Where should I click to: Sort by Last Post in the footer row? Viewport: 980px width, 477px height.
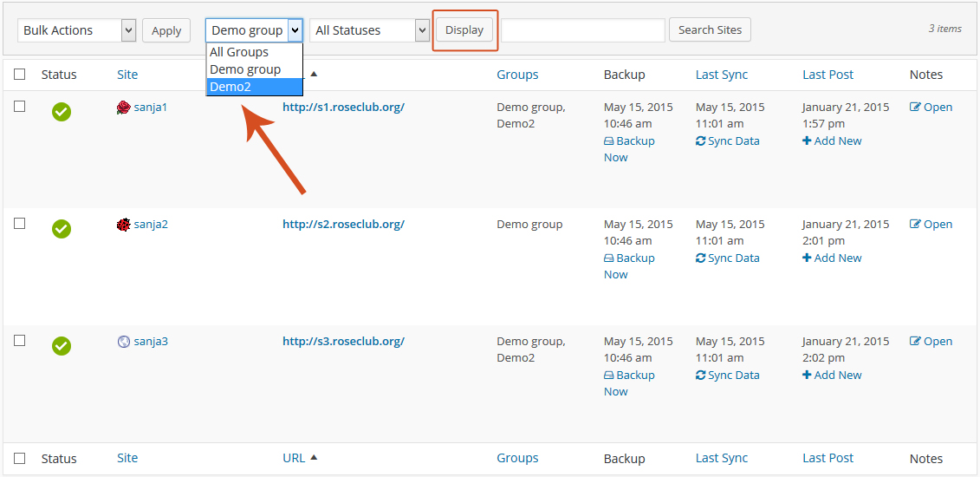828,458
